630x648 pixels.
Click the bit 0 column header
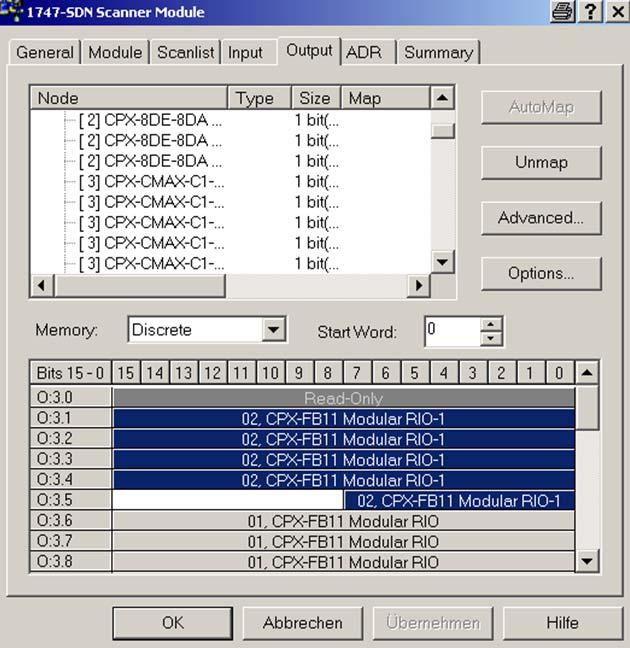click(x=559, y=373)
